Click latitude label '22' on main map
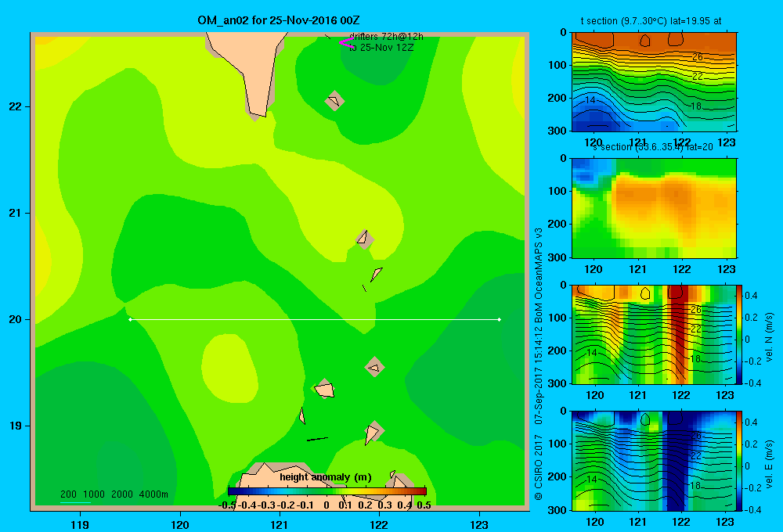The height and width of the screenshot is (532, 783). click(x=16, y=107)
